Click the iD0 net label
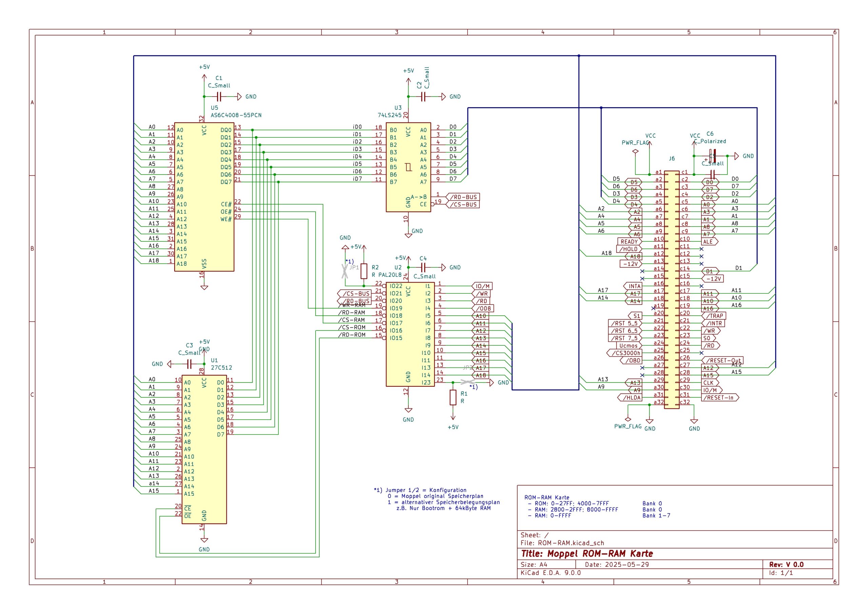This screenshot has width=868, height=614. (x=357, y=127)
